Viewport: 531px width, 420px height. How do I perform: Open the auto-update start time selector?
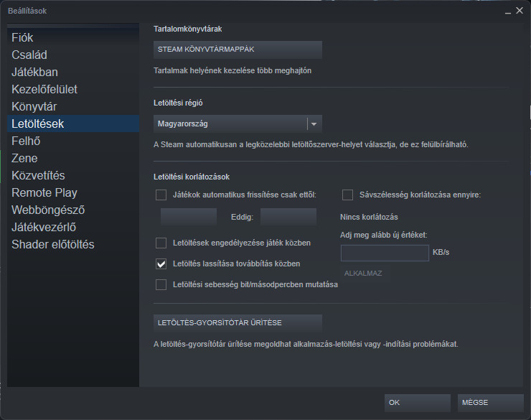point(189,217)
